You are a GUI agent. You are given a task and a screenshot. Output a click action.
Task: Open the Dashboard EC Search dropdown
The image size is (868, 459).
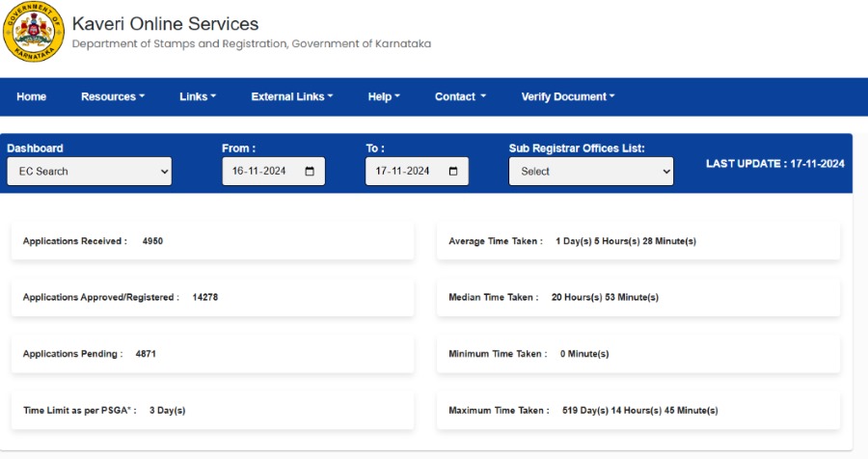click(x=89, y=171)
